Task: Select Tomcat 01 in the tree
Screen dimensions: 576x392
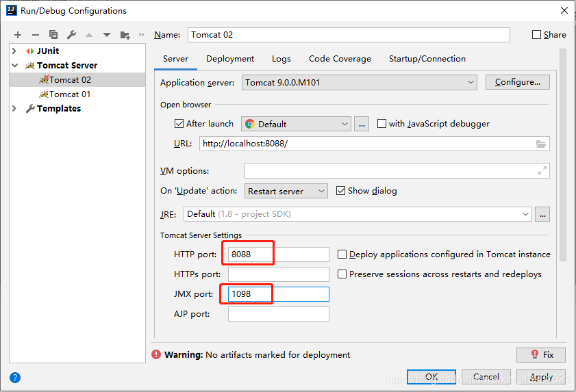Action: pyautogui.click(x=77, y=94)
